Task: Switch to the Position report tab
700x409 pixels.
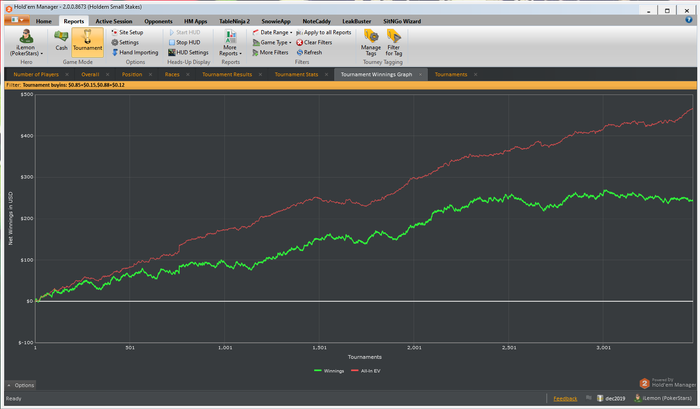Action: (132, 75)
